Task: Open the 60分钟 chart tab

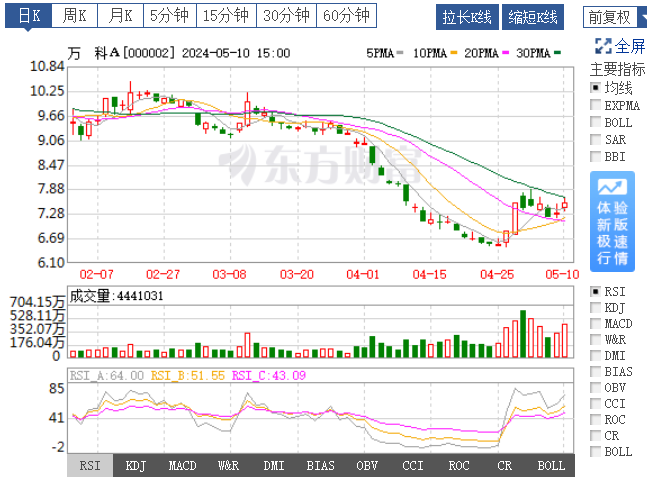Action: [x=347, y=16]
